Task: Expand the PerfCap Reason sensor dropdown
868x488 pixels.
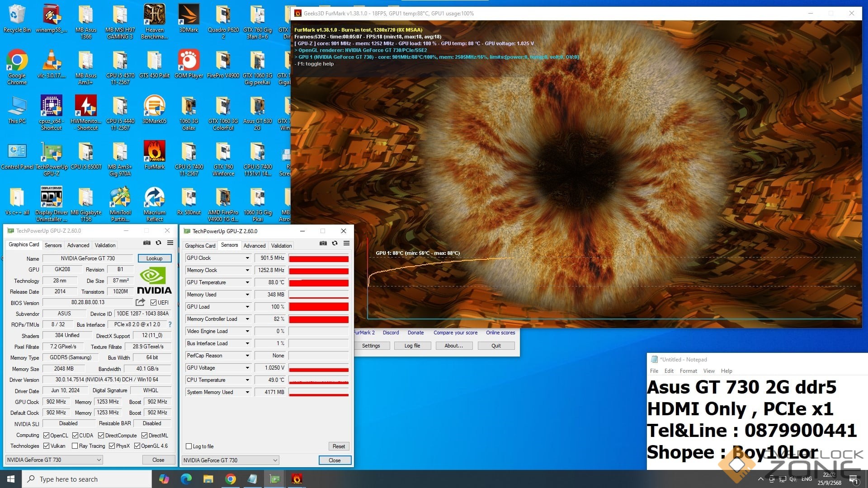Action: (247, 356)
